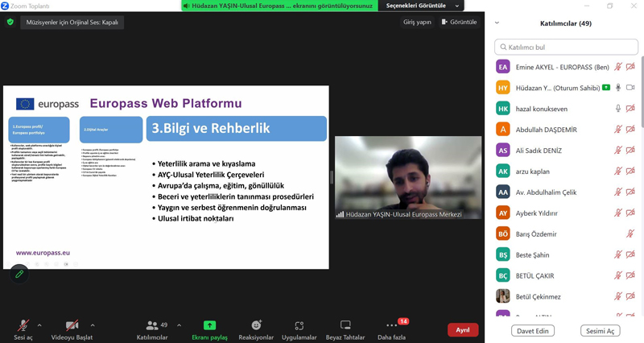Click Zoom logo in title bar

[x=5, y=6]
